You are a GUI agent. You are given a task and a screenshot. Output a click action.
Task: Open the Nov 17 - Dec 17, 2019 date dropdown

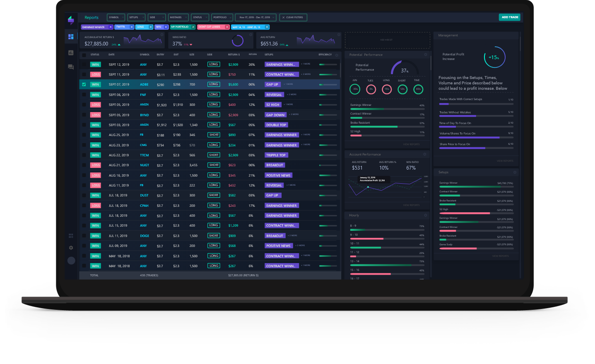point(256,17)
